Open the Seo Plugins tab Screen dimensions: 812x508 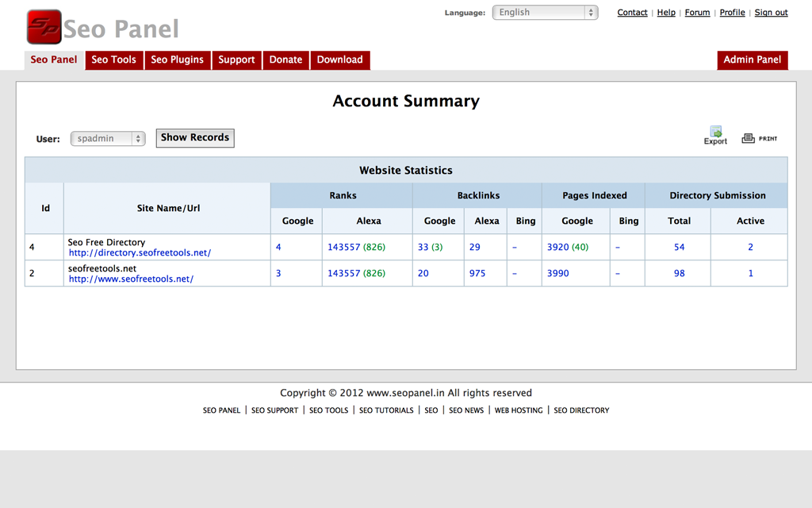(x=177, y=60)
